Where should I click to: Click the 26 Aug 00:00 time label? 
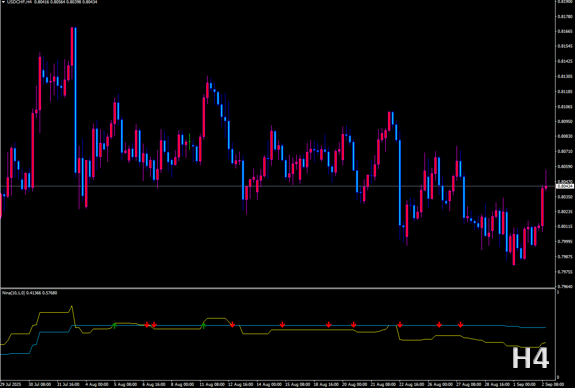(x=441, y=384)
